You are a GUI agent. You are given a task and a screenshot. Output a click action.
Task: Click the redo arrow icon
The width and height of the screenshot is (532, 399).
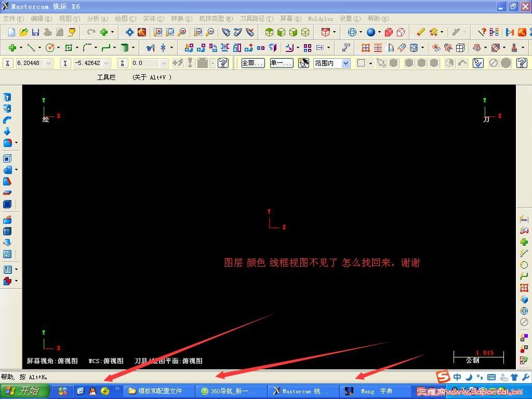[x=90, y=32]
